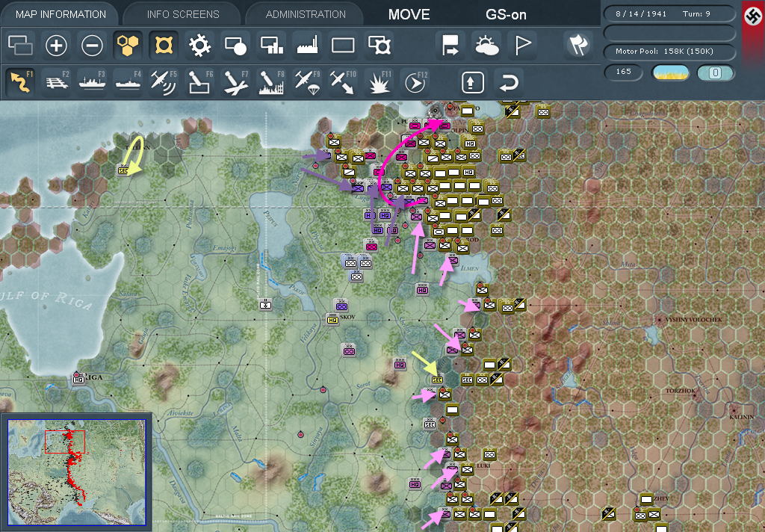Select the F7 bomb airfield mode
This screenshot has height=532, width=765.
coord(235,82)
